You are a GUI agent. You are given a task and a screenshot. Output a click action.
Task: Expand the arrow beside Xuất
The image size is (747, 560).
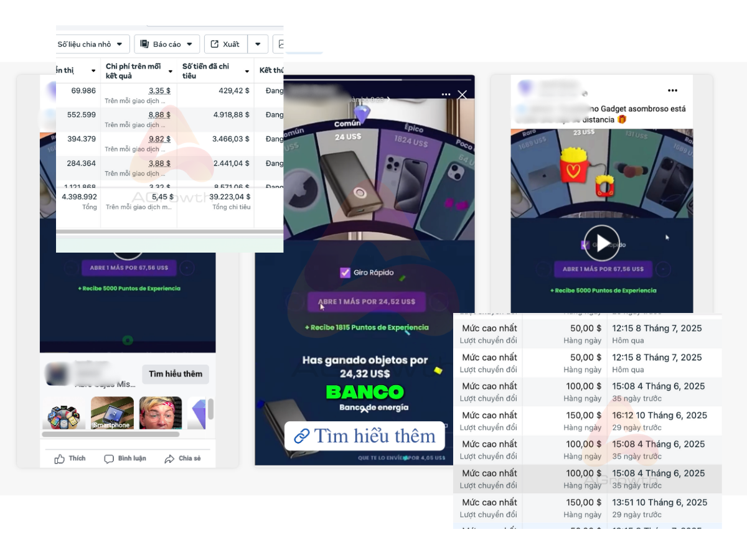pyautogui.click(x=258, y=44)
